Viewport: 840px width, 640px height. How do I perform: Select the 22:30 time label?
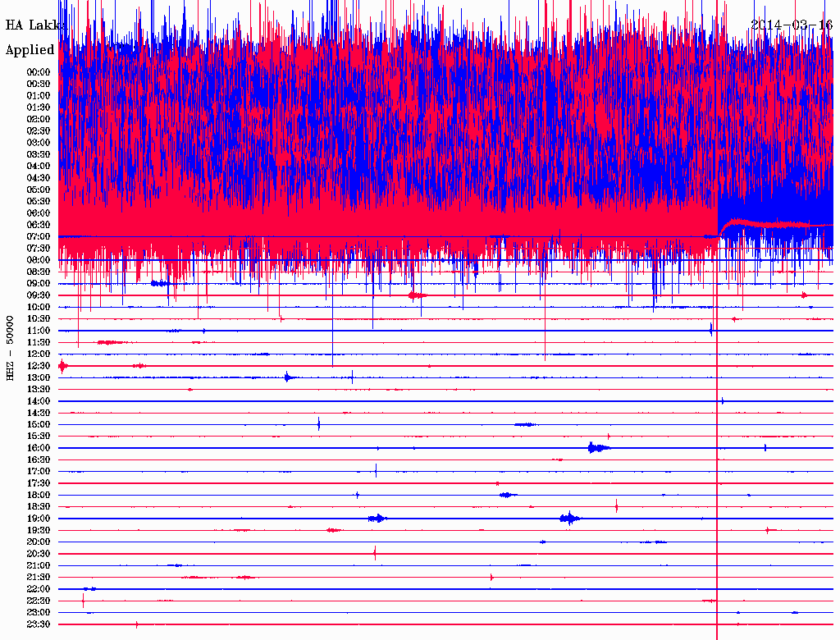tap(39, 601)
